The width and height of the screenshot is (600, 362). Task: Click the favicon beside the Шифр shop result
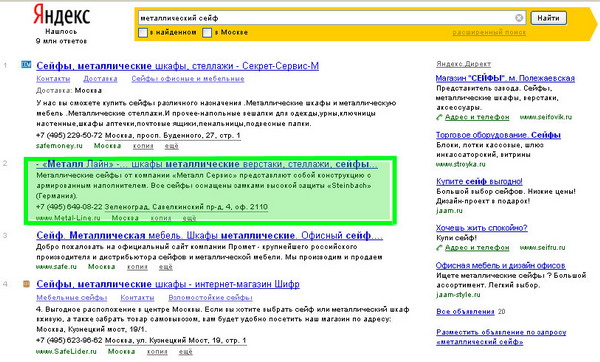tap(26, 284)
